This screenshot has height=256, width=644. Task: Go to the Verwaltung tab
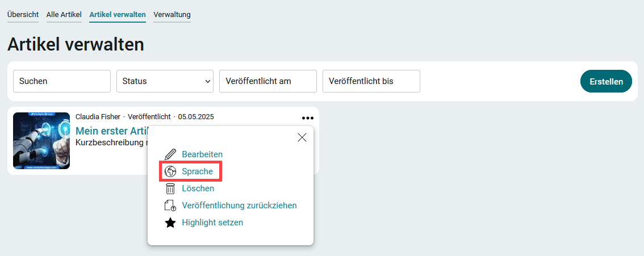[172, 15]
